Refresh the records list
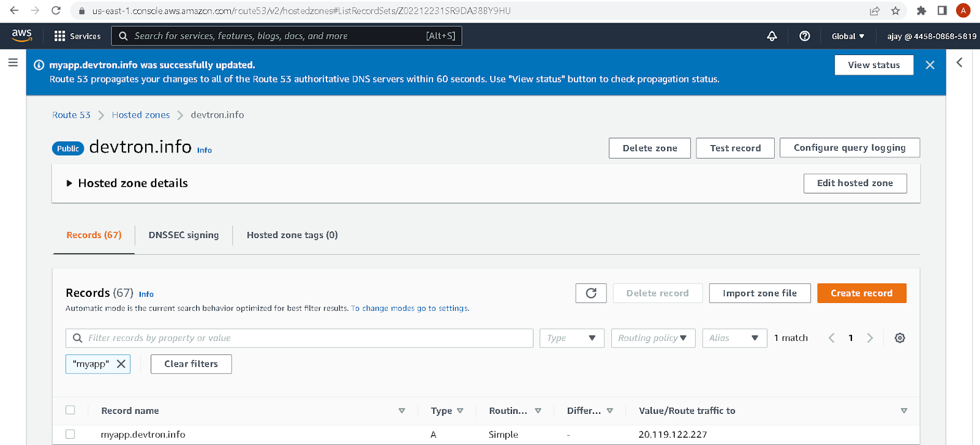 pos(591,293)
